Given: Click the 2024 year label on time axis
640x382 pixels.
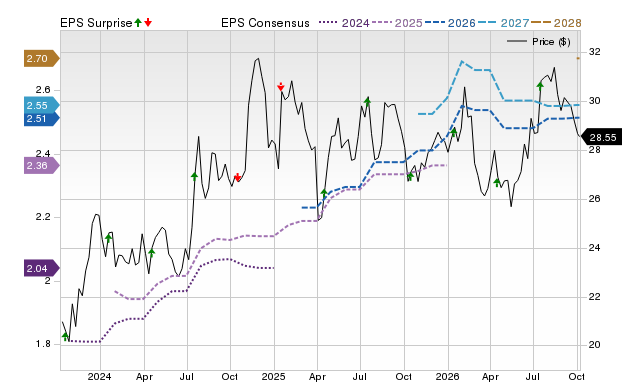Looking at the screenshot, I should [x=100, y=376].
